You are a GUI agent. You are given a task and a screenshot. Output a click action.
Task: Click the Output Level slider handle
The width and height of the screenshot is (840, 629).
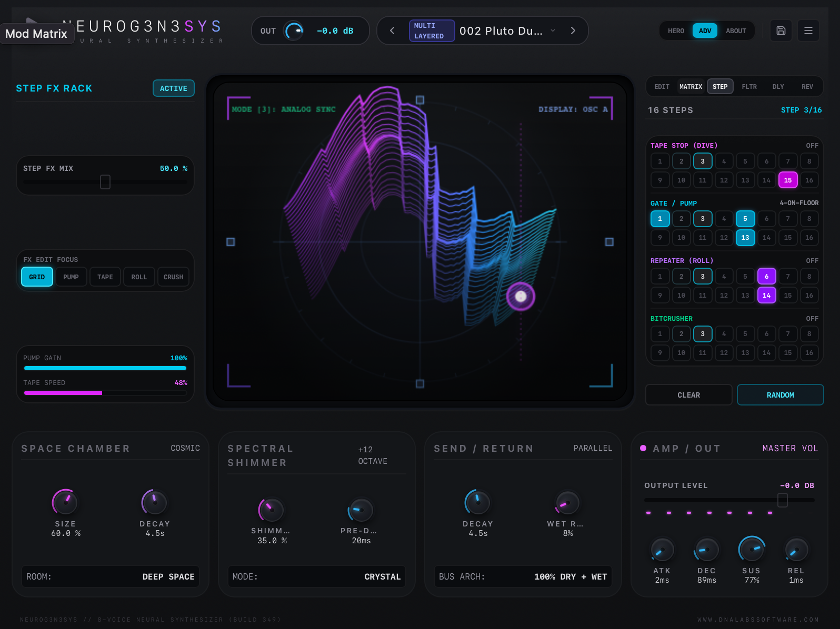(783, 500)
